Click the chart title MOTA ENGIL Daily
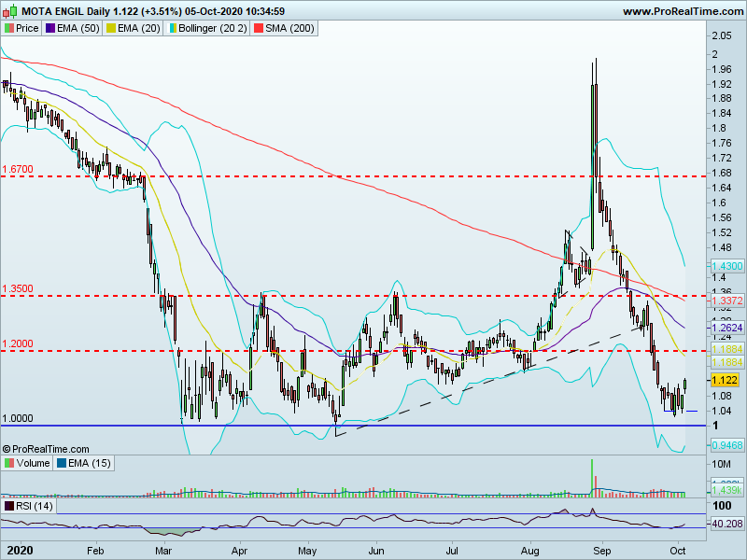Viewport: 747px width, 560px height. [x=65, y=11]
